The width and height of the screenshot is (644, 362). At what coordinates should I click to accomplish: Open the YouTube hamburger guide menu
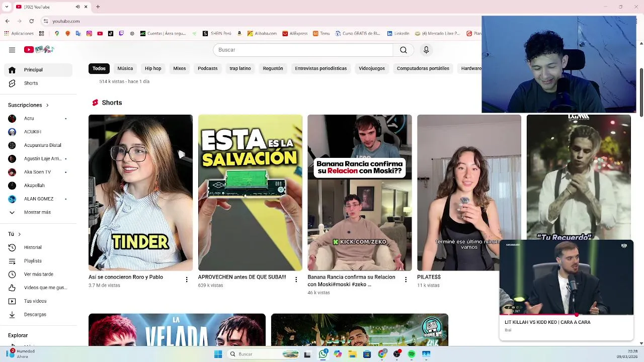pos(12,50)
